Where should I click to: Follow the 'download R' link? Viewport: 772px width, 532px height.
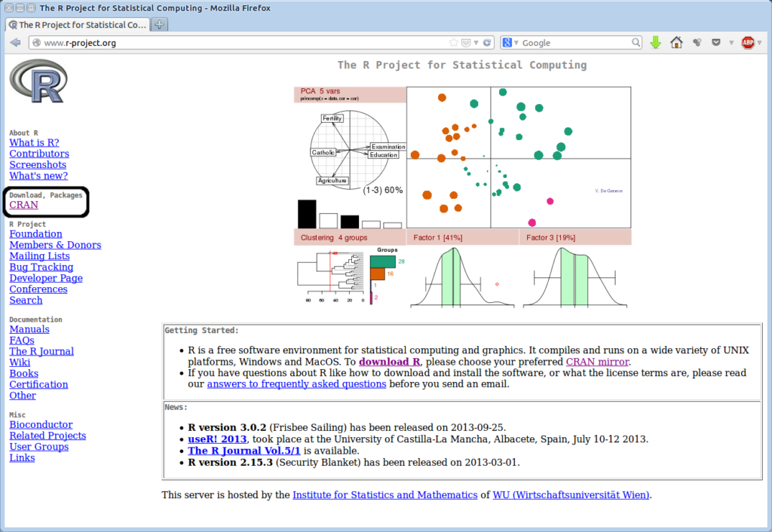pyautogui.click(x=390, y=362)
